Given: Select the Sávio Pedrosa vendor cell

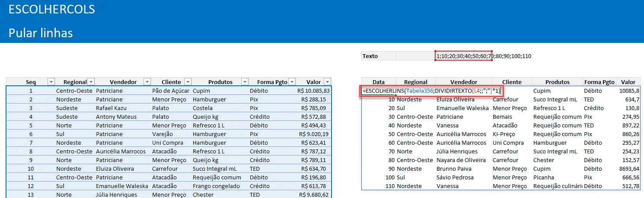Looking at the screenshot, I should click(463, 178).
